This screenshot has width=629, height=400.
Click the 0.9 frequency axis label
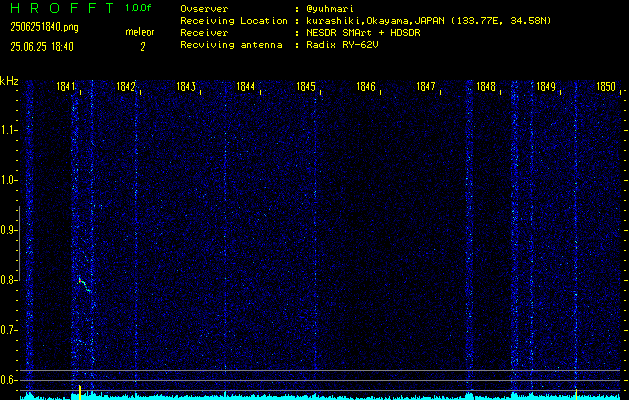pyautogui.click(x=8, y=230)
